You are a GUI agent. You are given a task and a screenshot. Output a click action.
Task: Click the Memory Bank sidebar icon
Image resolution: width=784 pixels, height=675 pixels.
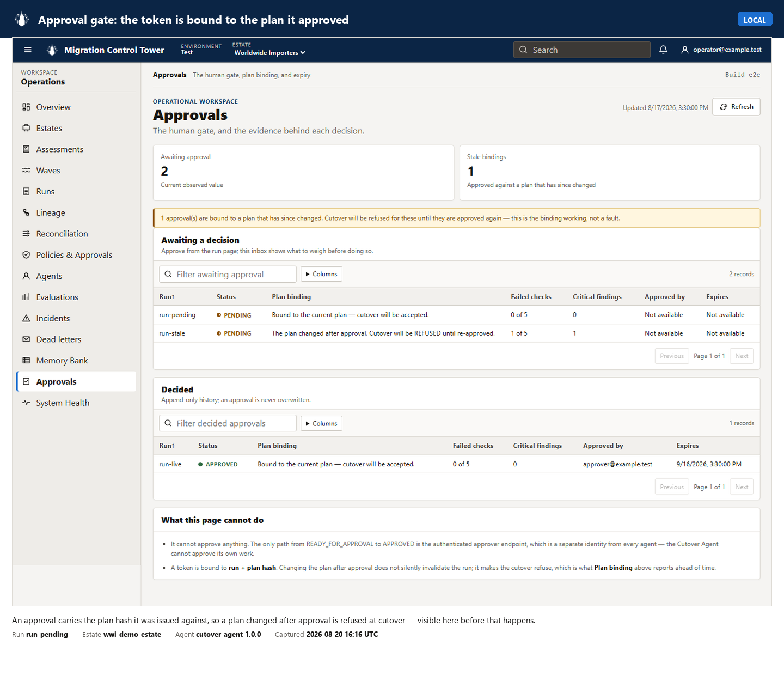(26, 361)
